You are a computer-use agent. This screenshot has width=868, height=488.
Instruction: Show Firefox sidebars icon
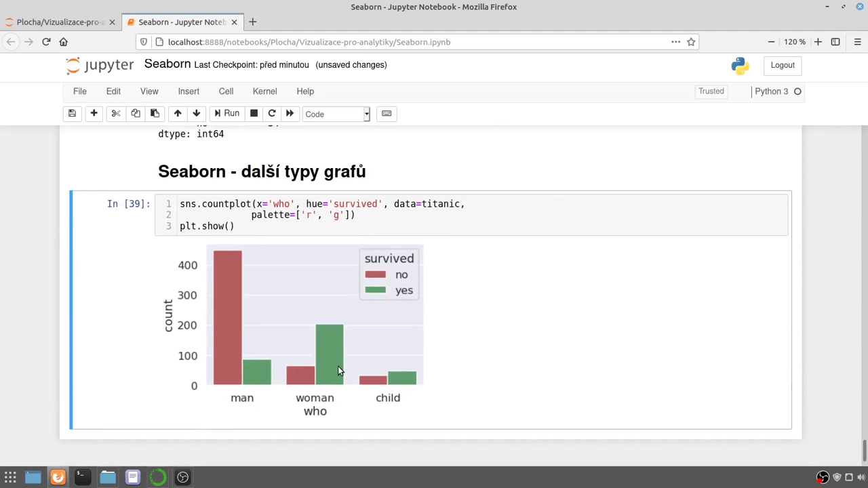(835, 42)
